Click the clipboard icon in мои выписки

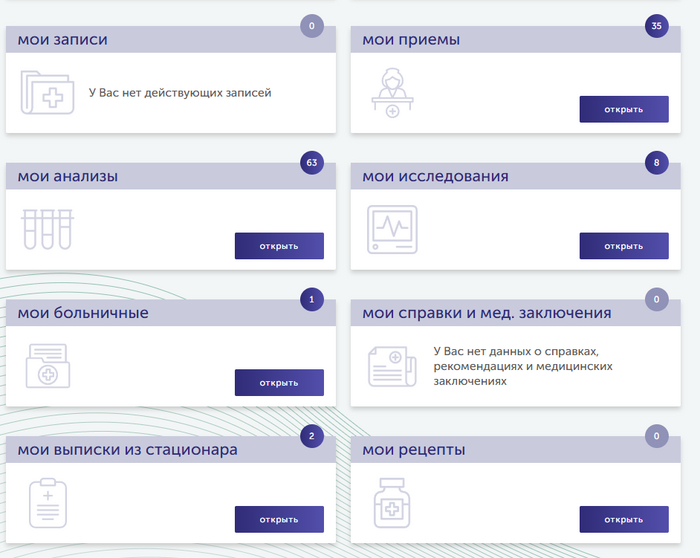pyautogui.click(x=47, y=502)
